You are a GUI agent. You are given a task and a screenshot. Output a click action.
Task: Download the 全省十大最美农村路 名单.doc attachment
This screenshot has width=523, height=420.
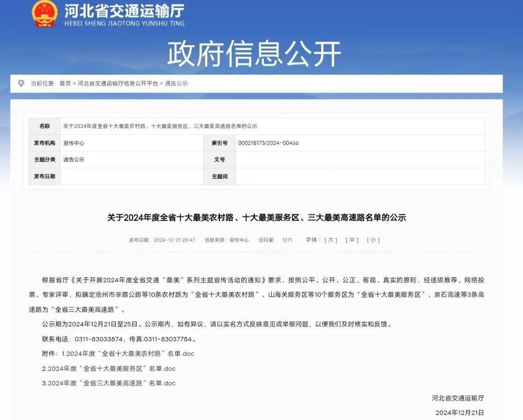pos(128,354)
